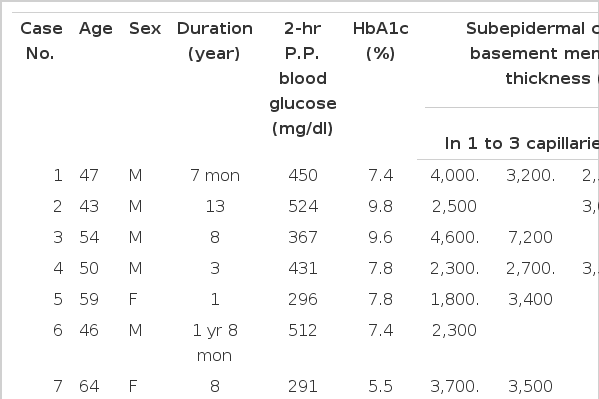Select thickness value 3,400 in case 5

click(x=530, y=299)
